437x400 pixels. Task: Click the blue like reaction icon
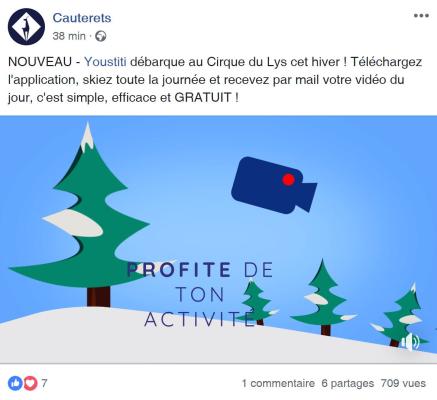(15, 383)
